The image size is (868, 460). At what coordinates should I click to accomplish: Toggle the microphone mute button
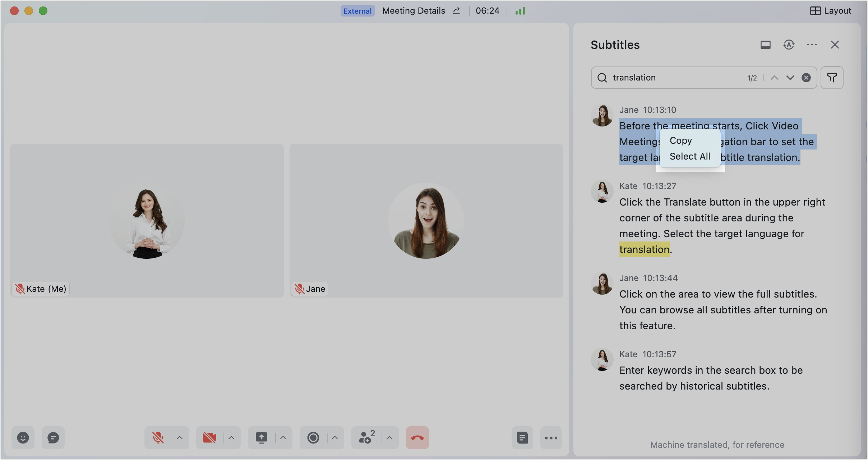coord(158,438)
